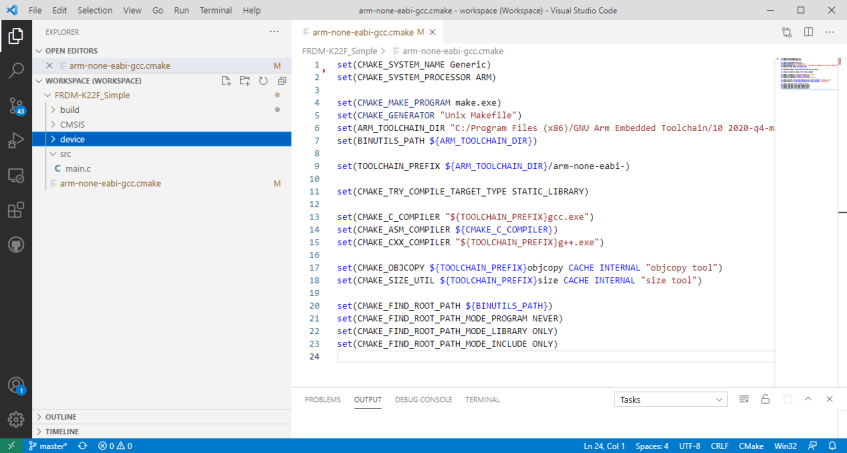Expand the OUTLINE section
This screenshot has width=847, height=453.
[x=61, y=417]
